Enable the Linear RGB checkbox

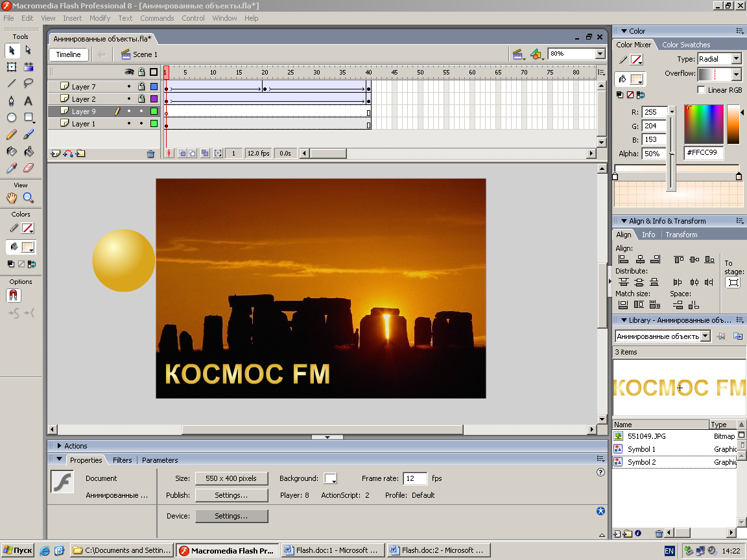click(701, 89)
